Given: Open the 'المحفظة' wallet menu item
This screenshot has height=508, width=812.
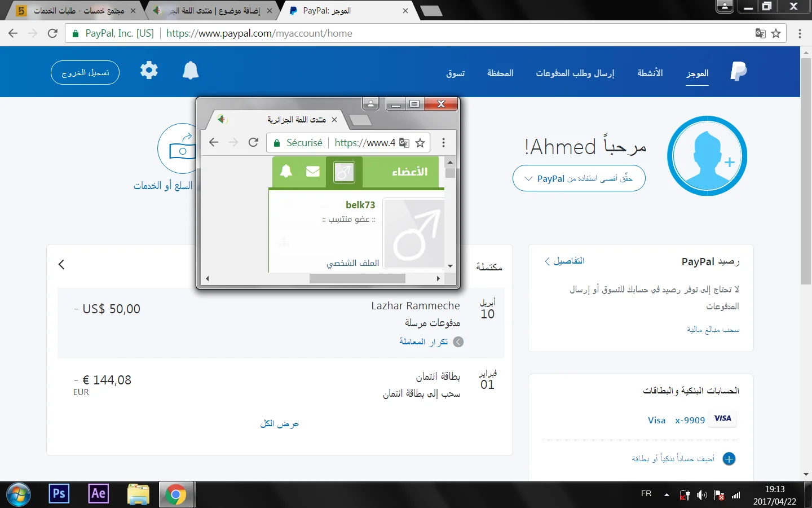Looking at the screenshot, I should (x=500, y=73).
